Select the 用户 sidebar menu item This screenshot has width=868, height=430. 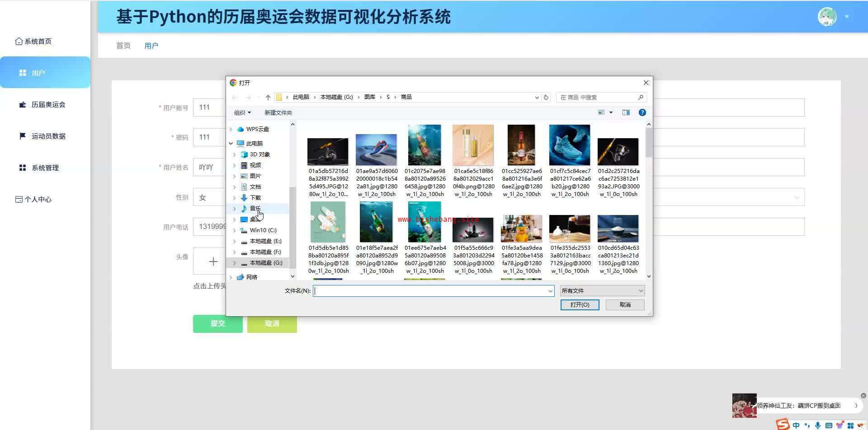point(45,72)
